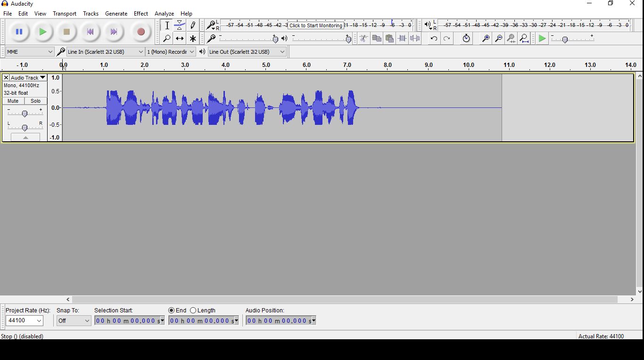Solo the Audio Track

[x=36, y=101]
